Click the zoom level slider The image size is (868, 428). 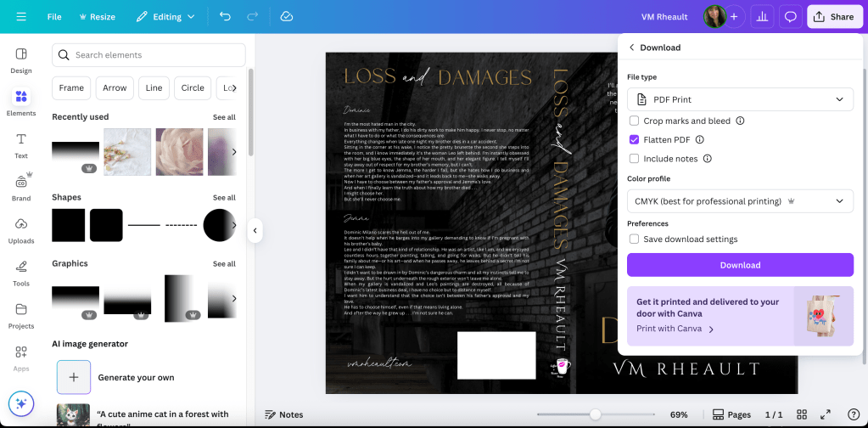pos(596,414)
